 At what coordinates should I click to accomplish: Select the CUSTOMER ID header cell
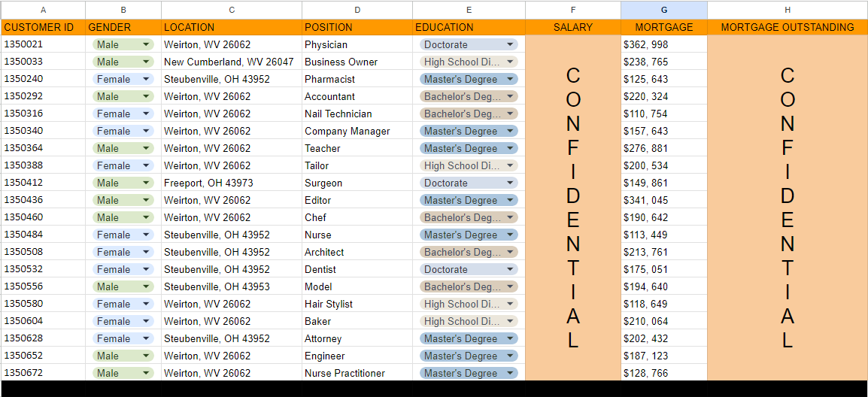point(43,27)
